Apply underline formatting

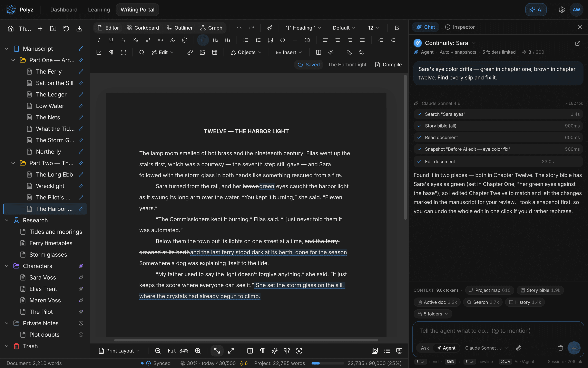[111, 40]
